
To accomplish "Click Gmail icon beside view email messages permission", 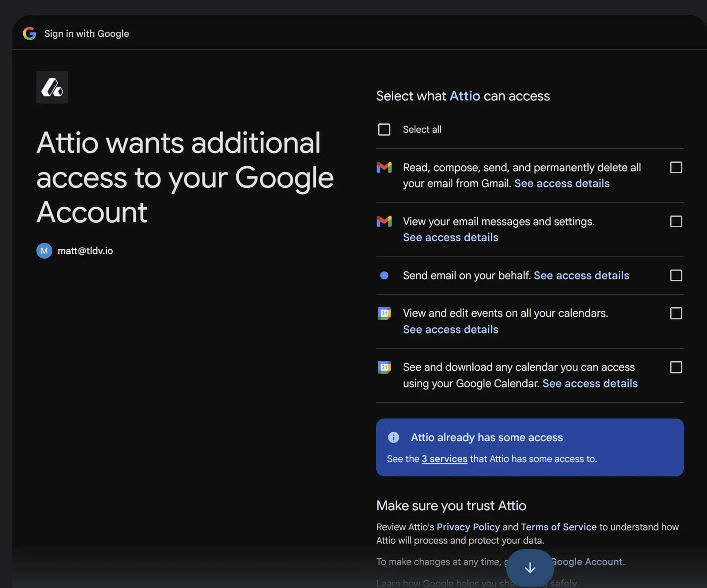I will pyautogui.click(x=384, y=221).
